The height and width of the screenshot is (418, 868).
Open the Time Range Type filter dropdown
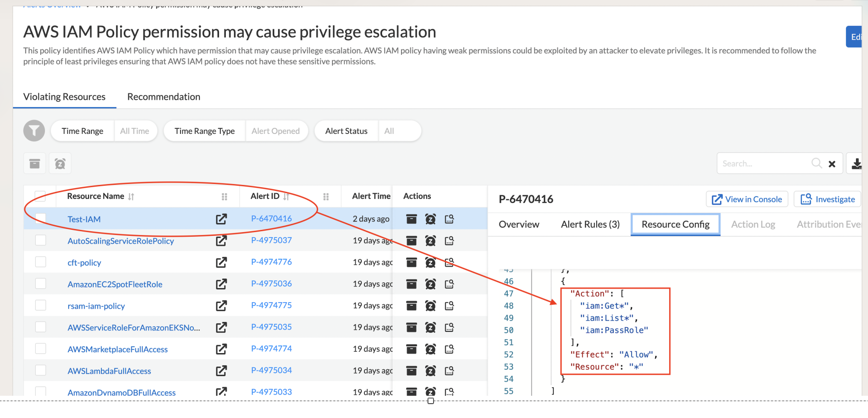[236, 131]
